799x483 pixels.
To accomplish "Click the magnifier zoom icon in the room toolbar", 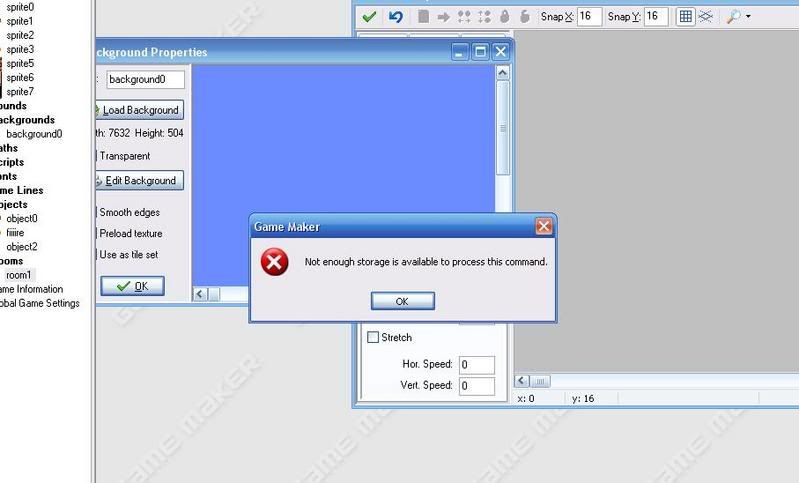I will pyautogui.click(x=733, y=16).
